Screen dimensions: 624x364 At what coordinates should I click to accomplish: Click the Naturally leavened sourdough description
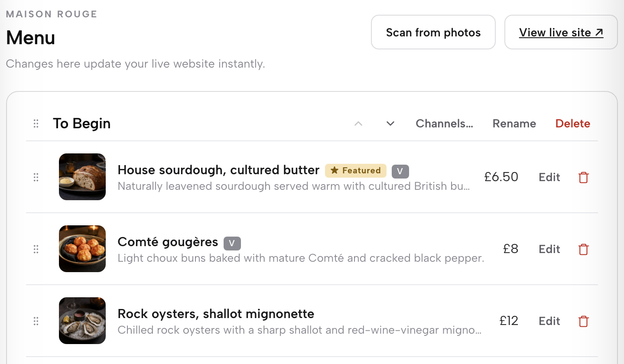[x=294, y=186]
